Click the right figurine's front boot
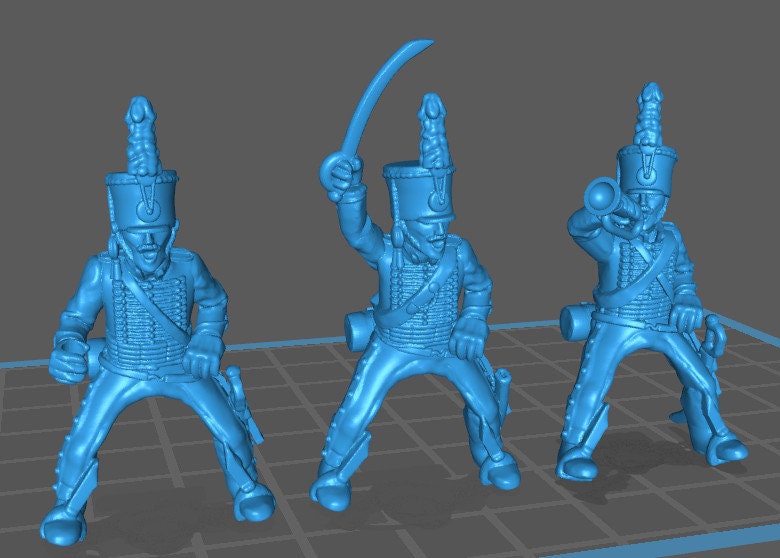 pos(581,462)
